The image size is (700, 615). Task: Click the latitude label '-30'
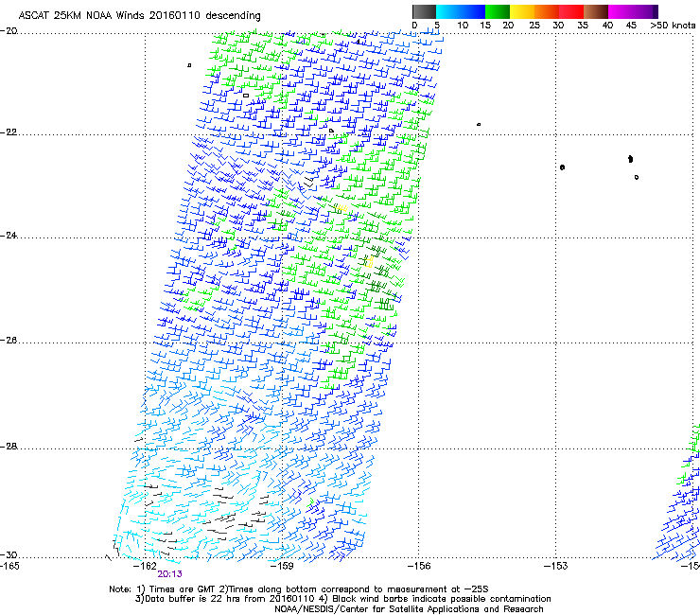9,555
